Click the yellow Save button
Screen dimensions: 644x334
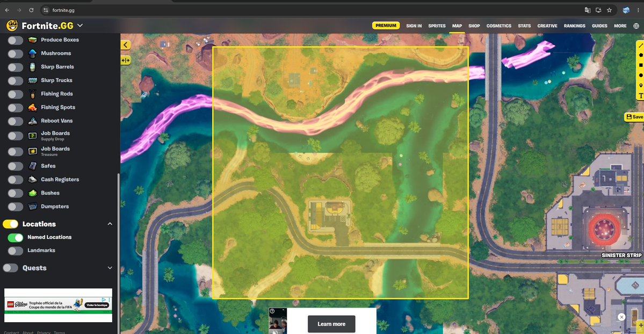(x=634, y=117)
